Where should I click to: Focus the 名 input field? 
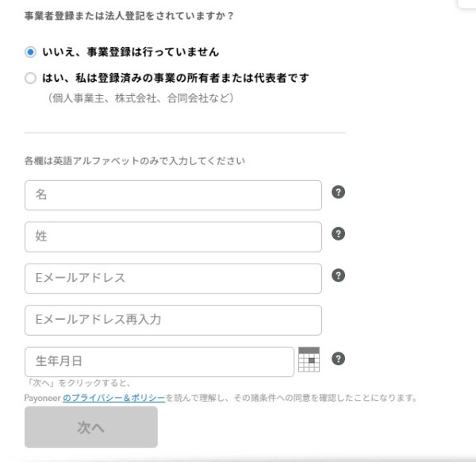(173, 195)
